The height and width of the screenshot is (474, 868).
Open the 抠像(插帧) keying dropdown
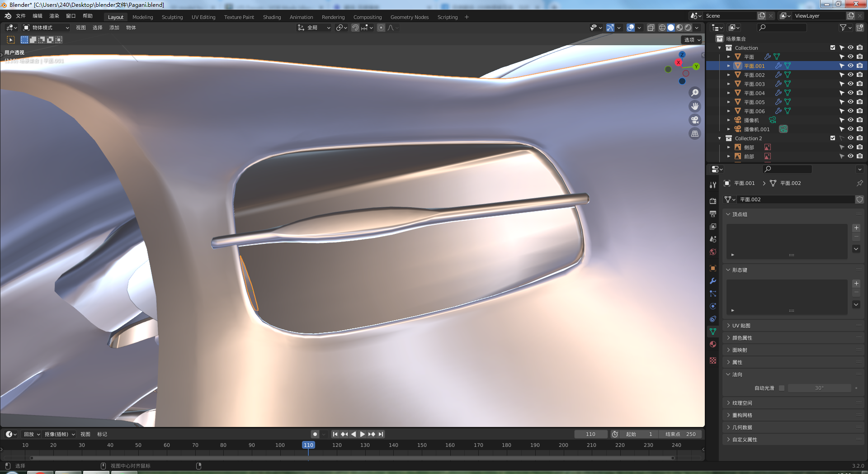59,434
